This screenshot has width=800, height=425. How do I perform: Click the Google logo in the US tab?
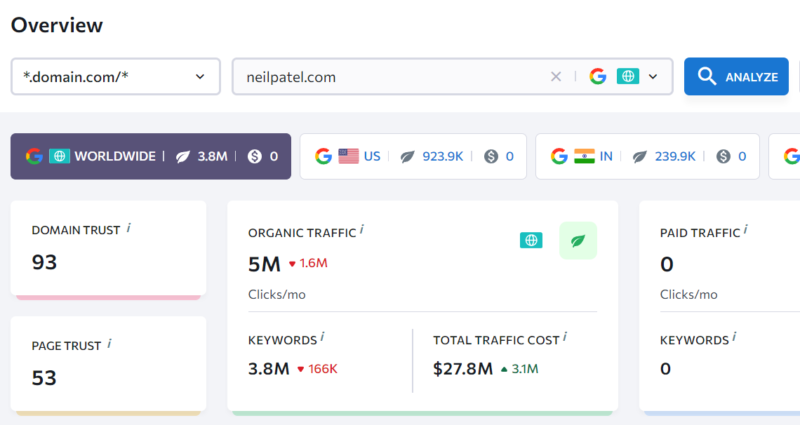click(323, 156)
